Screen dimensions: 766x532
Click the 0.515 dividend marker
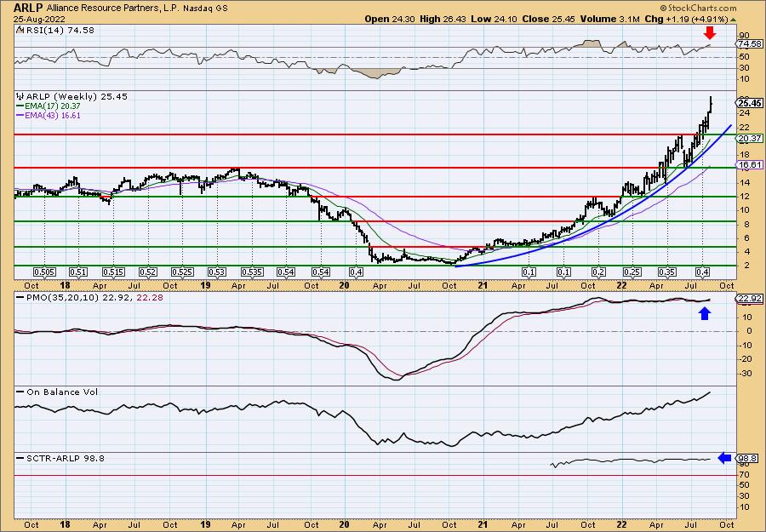113,272
